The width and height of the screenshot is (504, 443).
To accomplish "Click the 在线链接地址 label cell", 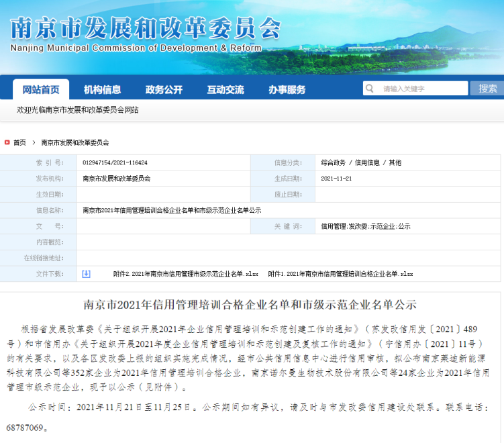I will coord(38,258).
